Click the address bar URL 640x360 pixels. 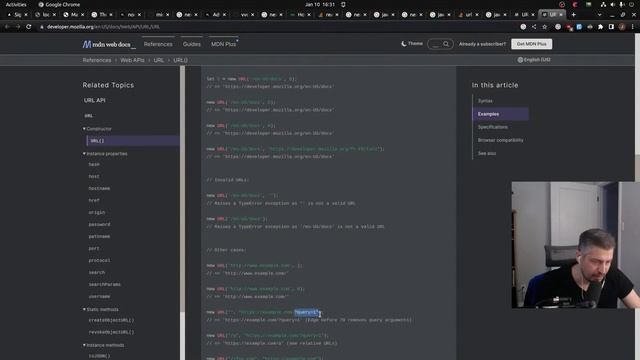[103, 27]
